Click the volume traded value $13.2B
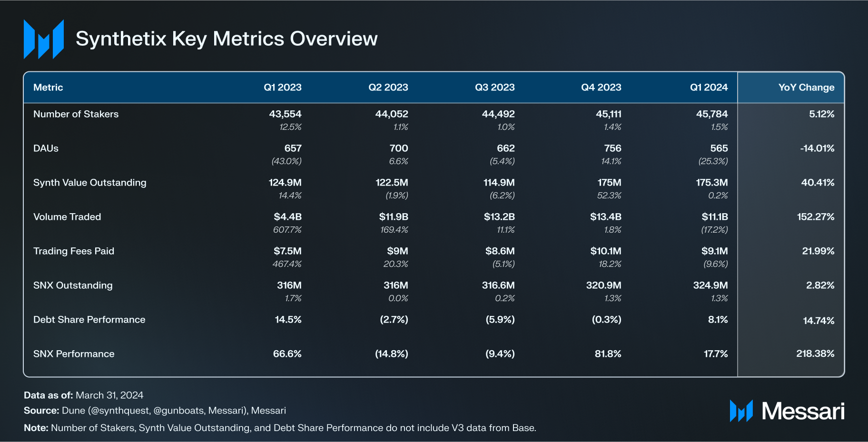This screenshot has height=442, width=868. coord(499,217)
